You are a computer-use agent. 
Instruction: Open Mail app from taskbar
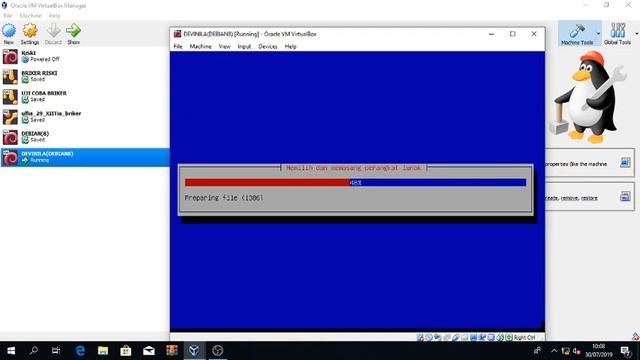(x=149, y=351)
